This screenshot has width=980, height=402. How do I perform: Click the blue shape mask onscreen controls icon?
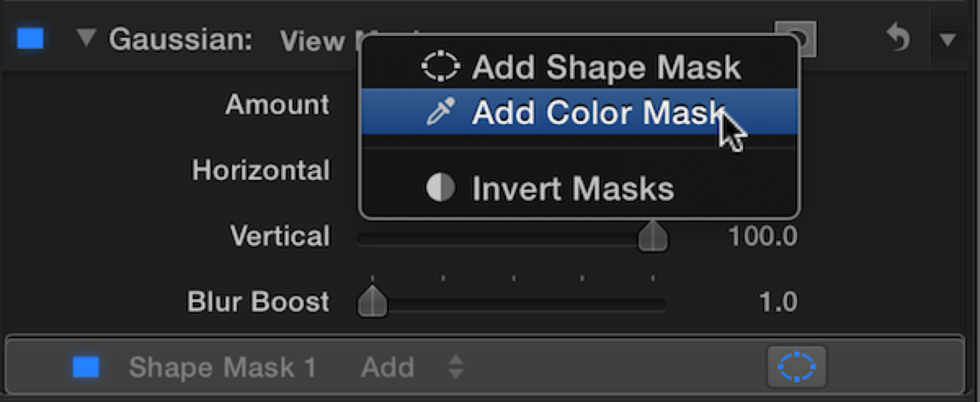click(796, 367)
